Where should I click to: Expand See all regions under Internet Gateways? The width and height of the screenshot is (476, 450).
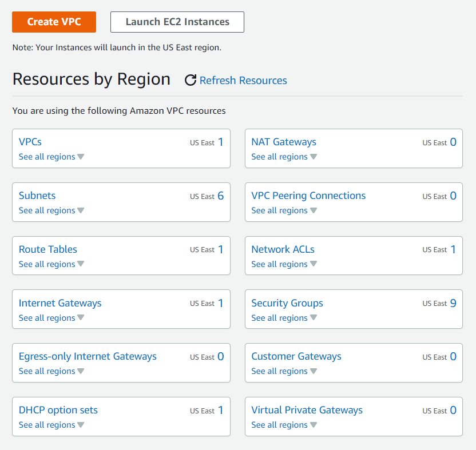pyautogui.click(x=51, y=318)
